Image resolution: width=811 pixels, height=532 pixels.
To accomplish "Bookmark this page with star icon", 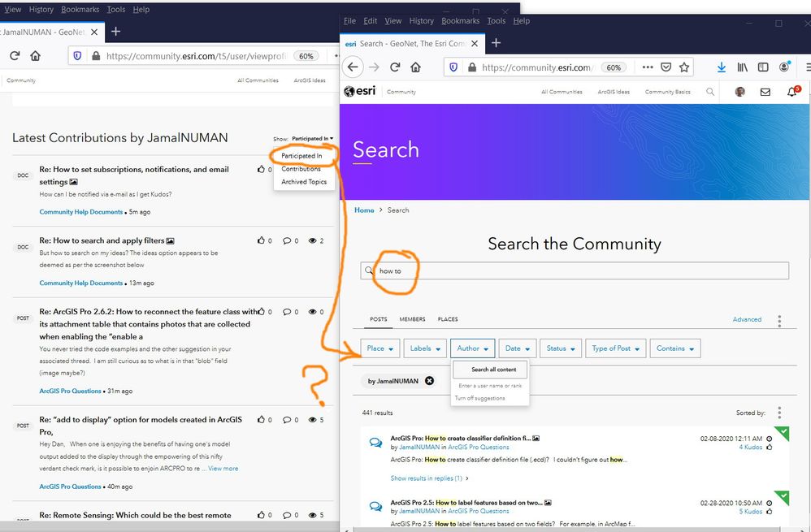I will coord(684,67).
